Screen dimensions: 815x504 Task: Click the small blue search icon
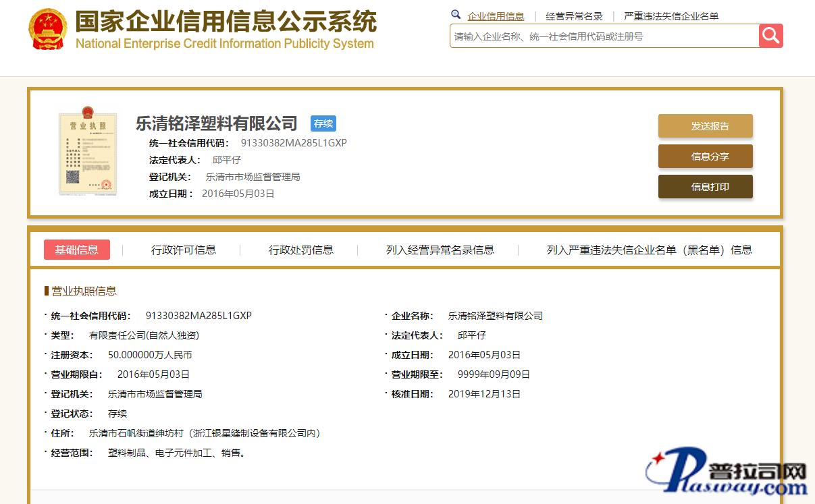tap(456, 15)
